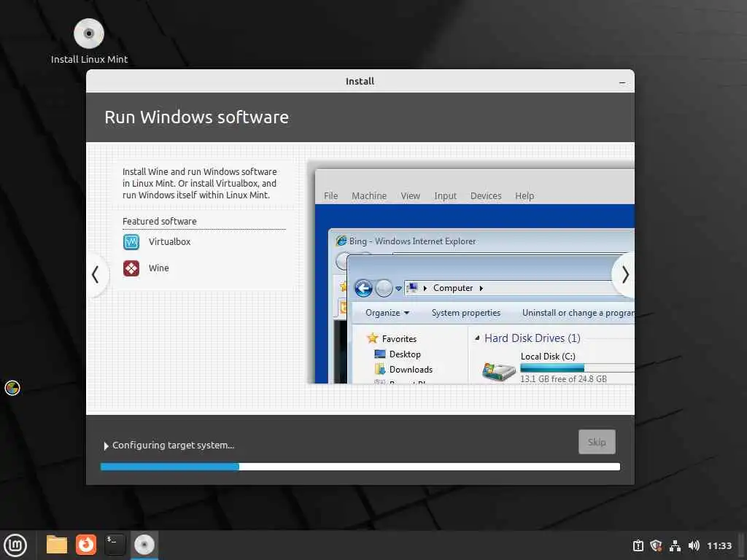Collapse the Hard Disk Drives group triangle

[477, 338]
